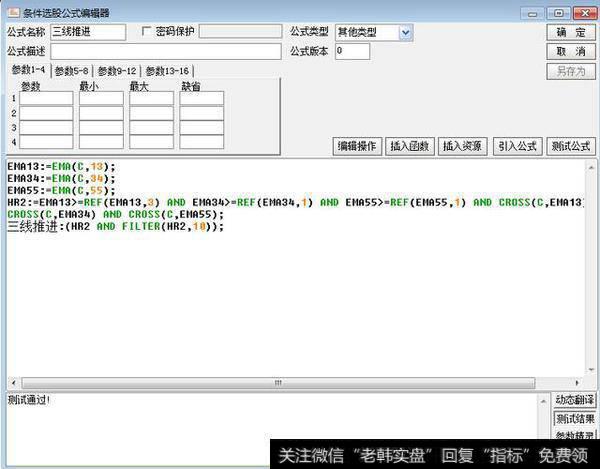This screenshot has height=469, width=600.
Task: Click row 3 最大 field
Action: pos(152,128)
